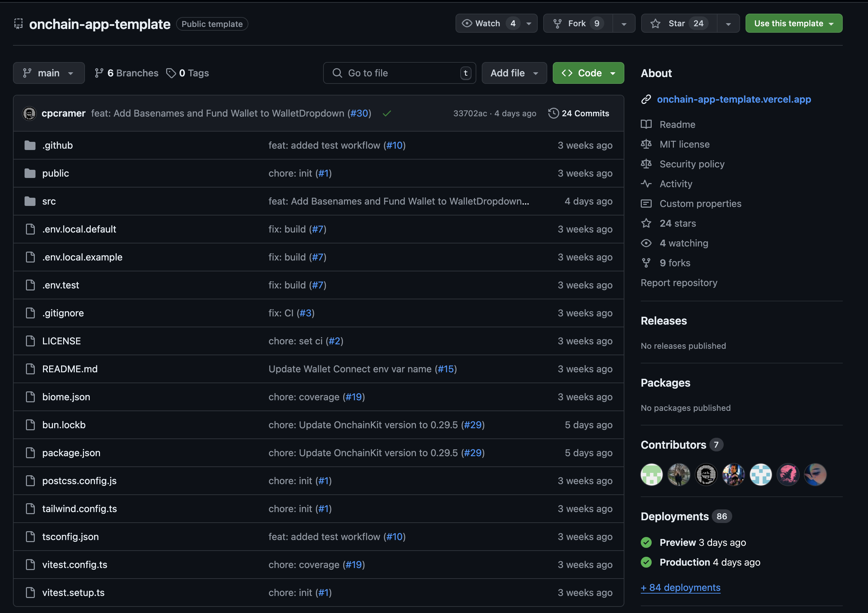Click the magnifier icon in Go to file
Screen dimensions: 868x613
click(x=337, y=73)
